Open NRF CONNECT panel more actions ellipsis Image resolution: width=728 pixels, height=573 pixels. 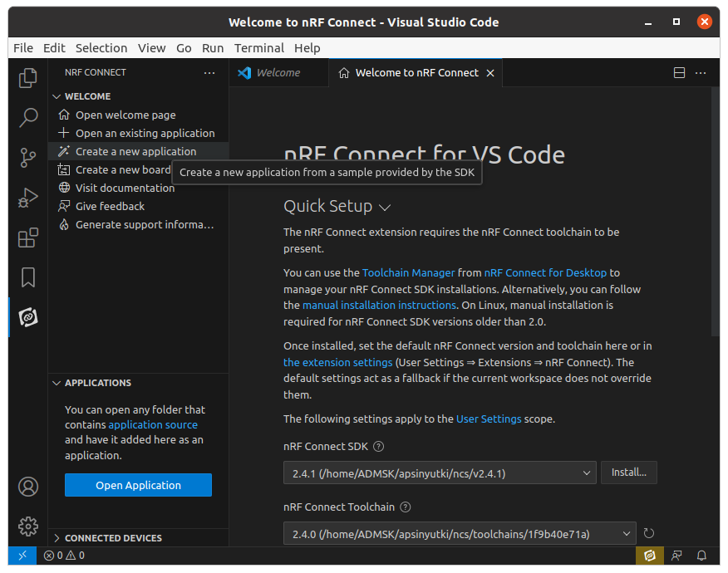(209, 73)
